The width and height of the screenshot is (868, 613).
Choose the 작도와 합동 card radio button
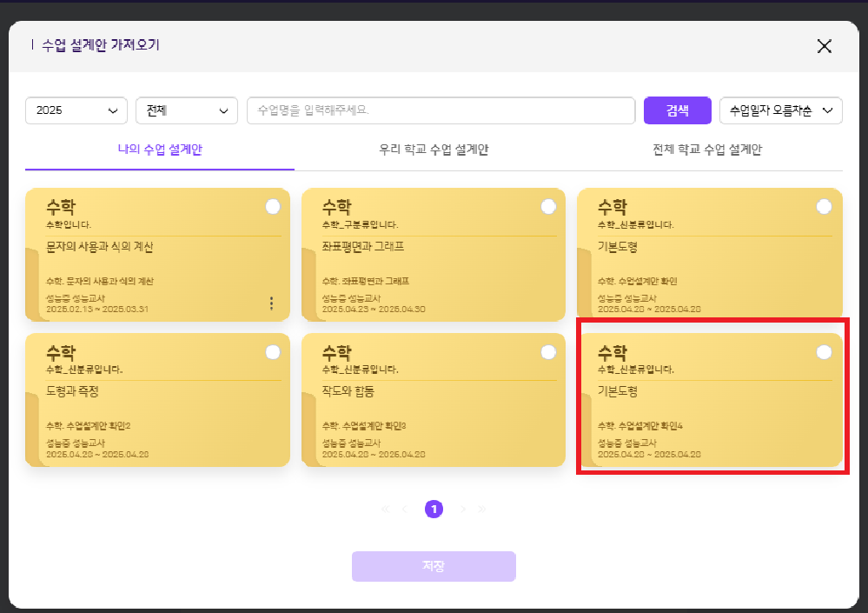(x=548, y=352)
